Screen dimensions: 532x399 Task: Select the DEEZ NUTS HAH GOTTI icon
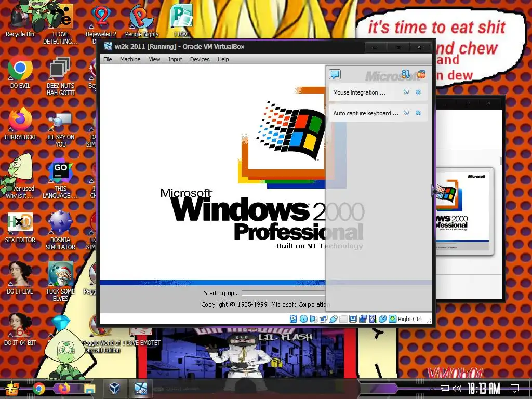[x=60, y=76]
